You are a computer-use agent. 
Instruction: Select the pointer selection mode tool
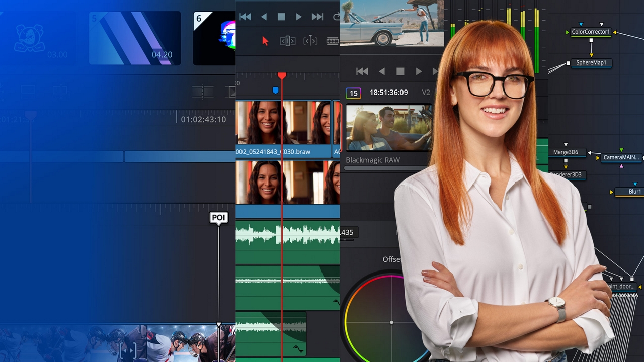point(265,41)
